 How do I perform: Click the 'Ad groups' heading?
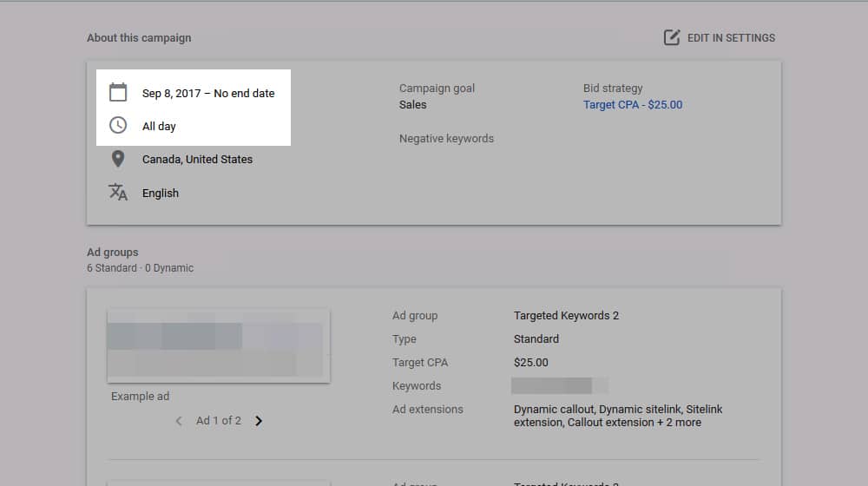pos(113,253)
